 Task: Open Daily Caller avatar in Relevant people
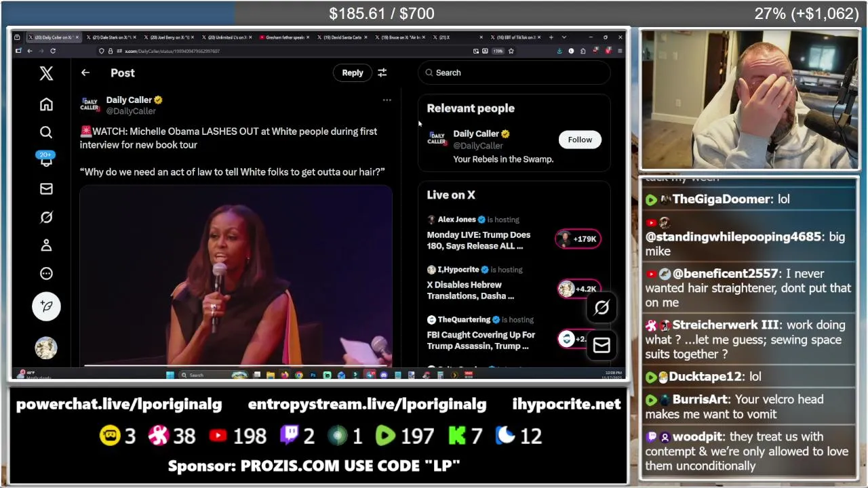point(437,139)
